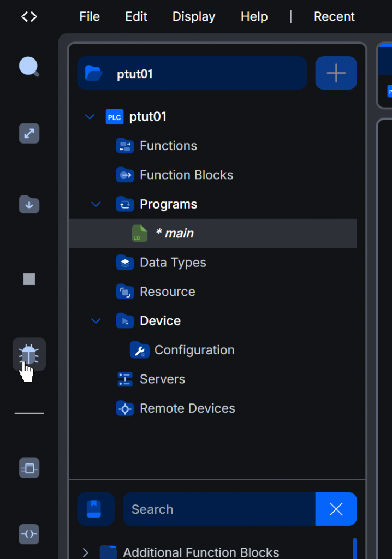Viewport: 392px width, 559px height.
Task: Open the Display menu
Action: coord(194,17)
